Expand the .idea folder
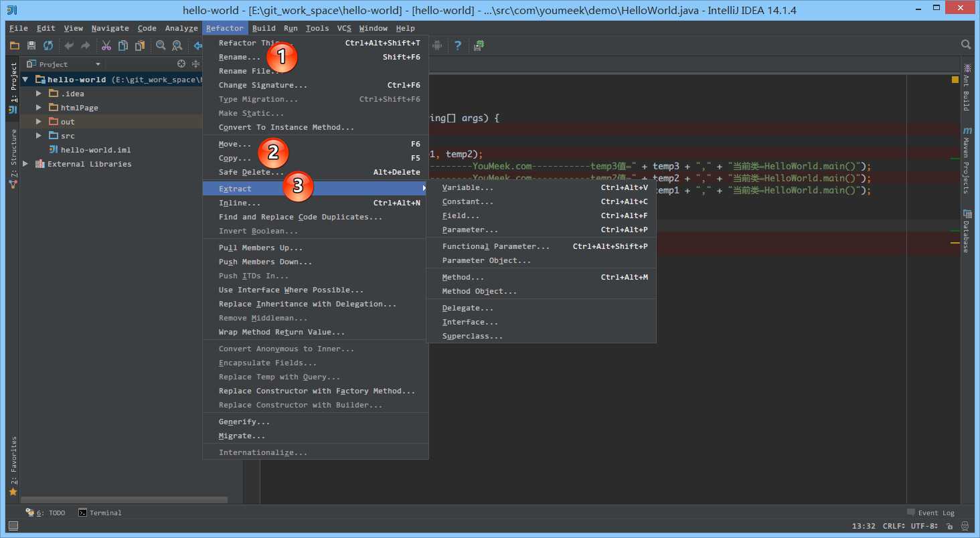The width and height of the screenshot is (980, 538). tap(39, 94)
